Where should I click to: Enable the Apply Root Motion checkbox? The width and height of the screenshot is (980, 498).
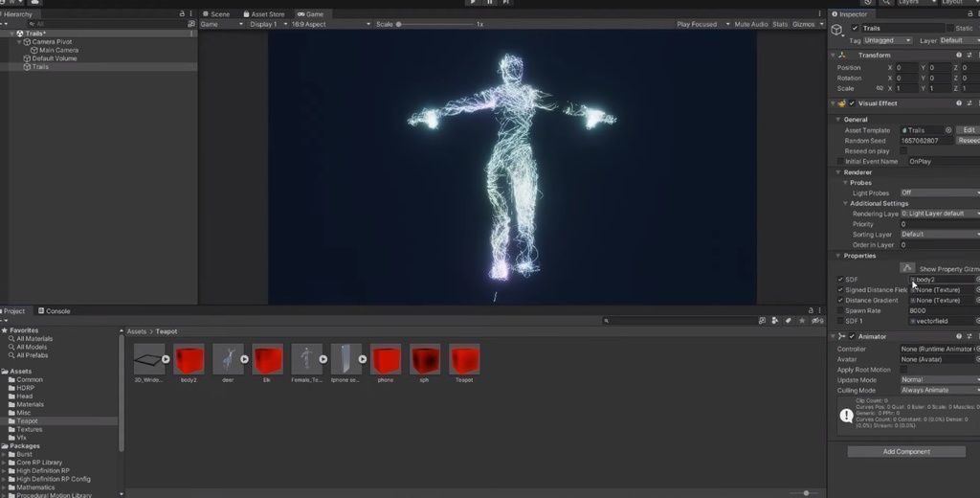[x=903, y=370]
